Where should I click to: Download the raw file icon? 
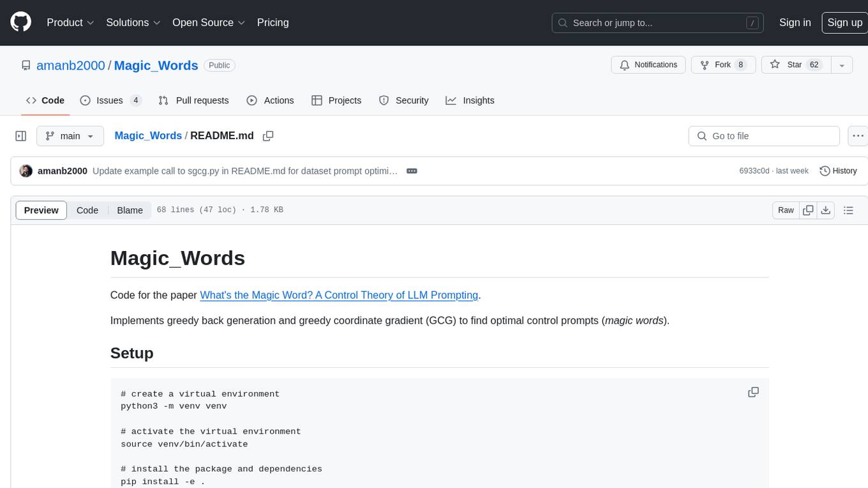[826, 210]
